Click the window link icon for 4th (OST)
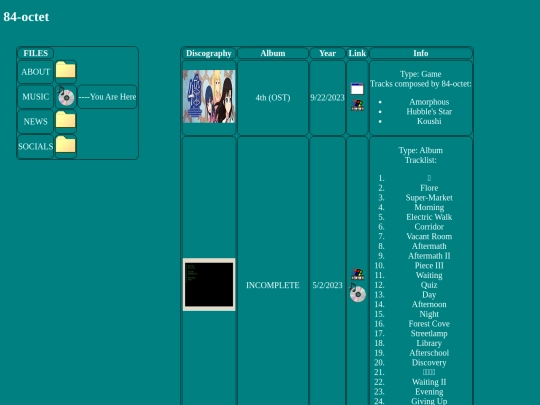Screen dimensions: 540x405 (x=357, y=89)
